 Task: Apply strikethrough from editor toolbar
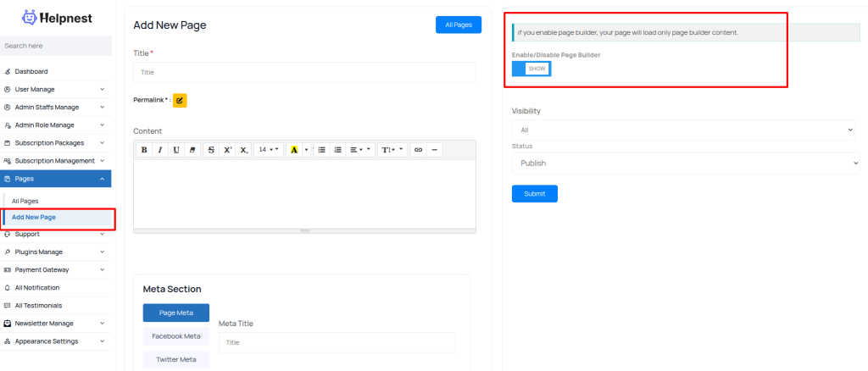211,150
